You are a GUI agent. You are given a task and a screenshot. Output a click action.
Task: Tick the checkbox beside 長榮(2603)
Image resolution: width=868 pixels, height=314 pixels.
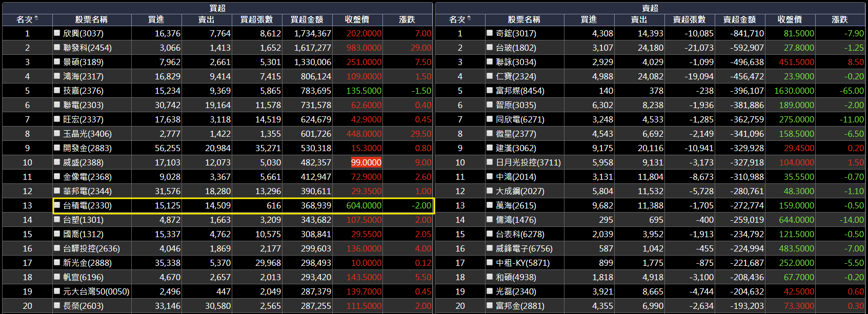57,305
